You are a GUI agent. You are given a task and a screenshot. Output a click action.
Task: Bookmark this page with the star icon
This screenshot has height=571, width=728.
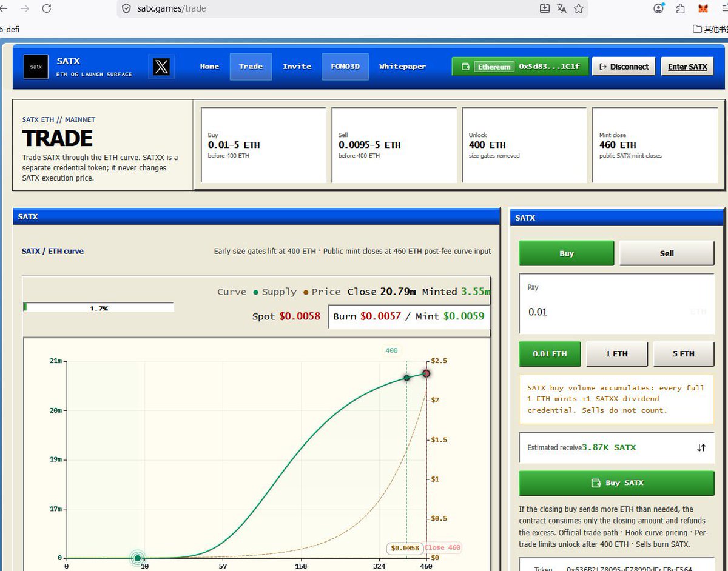[x=578, y=8]
